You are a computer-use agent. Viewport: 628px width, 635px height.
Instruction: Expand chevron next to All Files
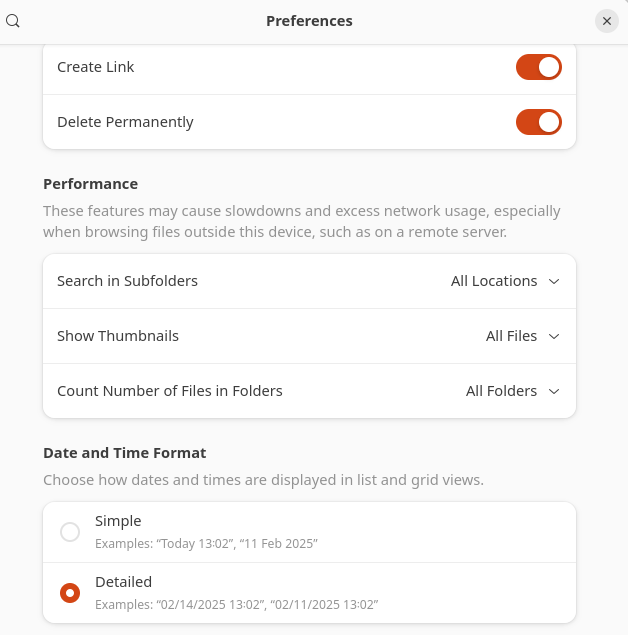pyautogui.click(x=553, y=336)
